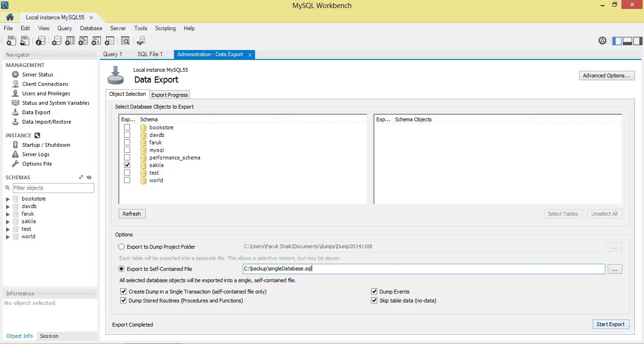Screen dimensions: 644x344
Task: Maximize the Schemas panel with expand icon
Action: [x=81, y=177]
